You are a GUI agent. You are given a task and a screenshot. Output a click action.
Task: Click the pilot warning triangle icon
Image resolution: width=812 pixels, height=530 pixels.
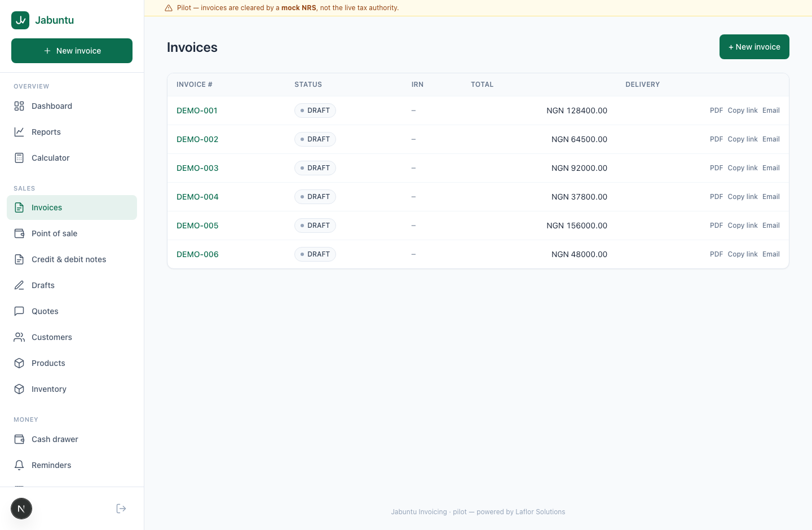click(169, 8)
